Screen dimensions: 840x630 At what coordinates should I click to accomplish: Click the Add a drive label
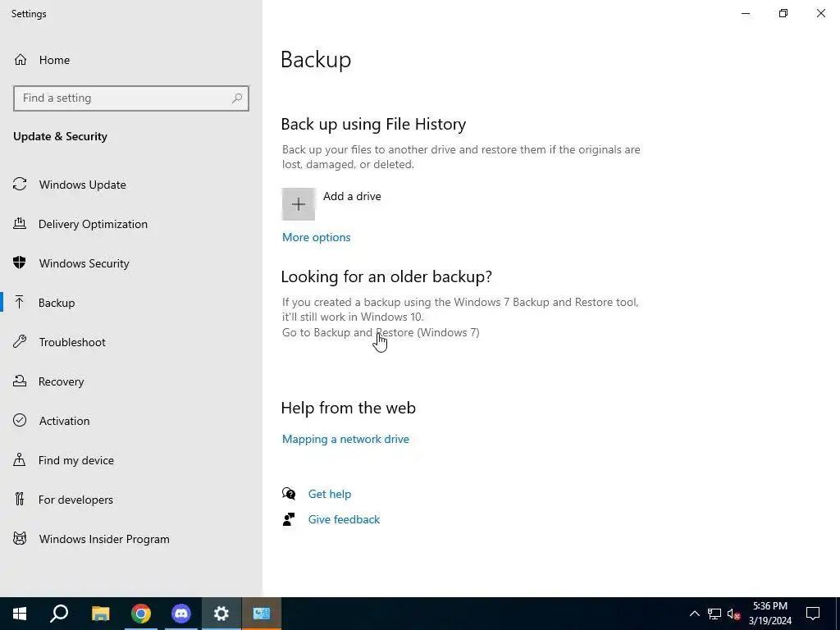tap(352, 196)
